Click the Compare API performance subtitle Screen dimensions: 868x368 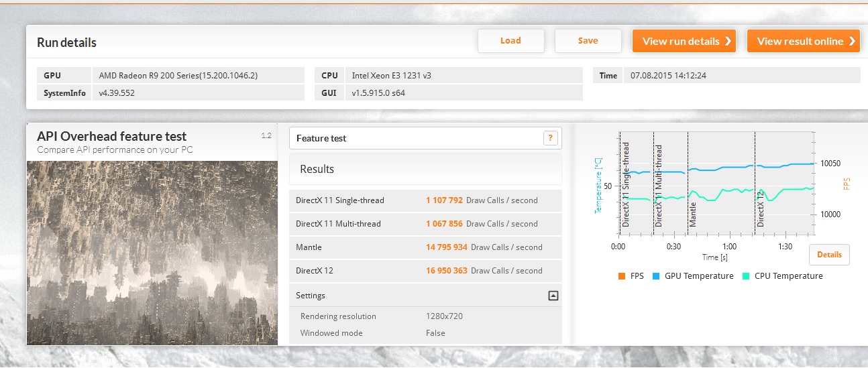pos(115,149)
